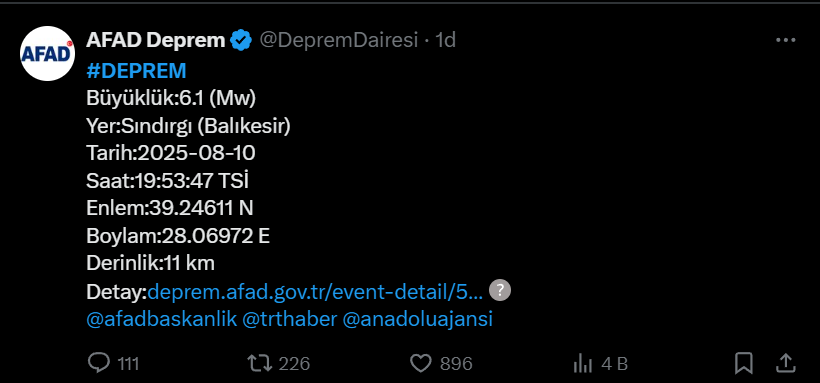Click the Derinlik:11 km text line
This screenshot has width=820, height=383.
click(x=151, y=263)
